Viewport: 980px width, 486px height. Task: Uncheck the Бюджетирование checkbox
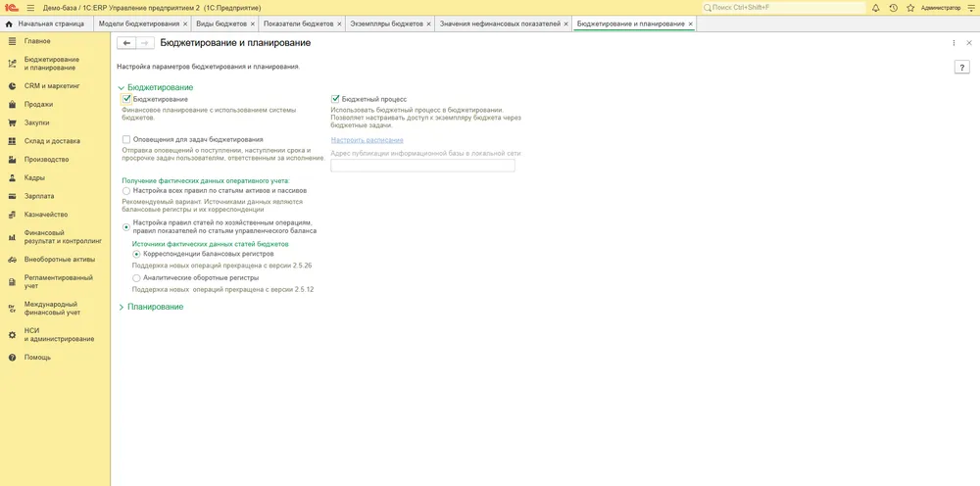[126, 99]
